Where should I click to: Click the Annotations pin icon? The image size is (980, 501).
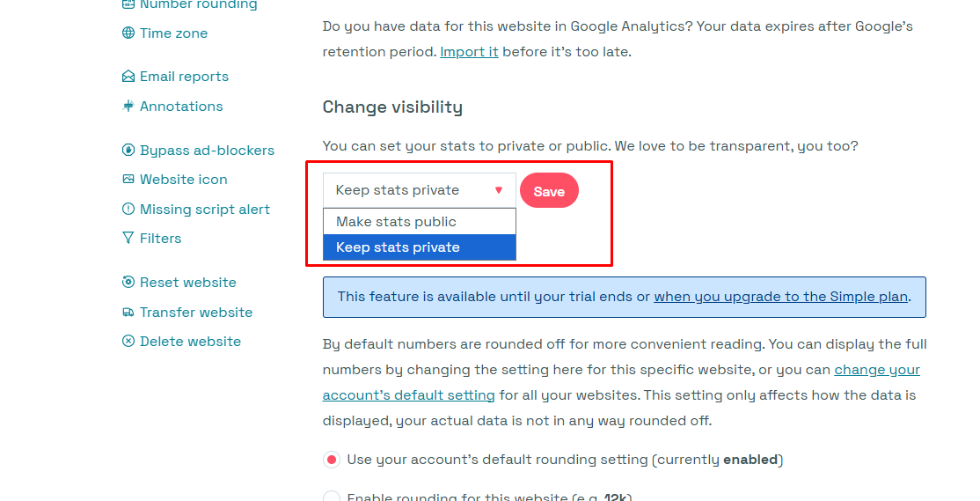coord(128,107)
